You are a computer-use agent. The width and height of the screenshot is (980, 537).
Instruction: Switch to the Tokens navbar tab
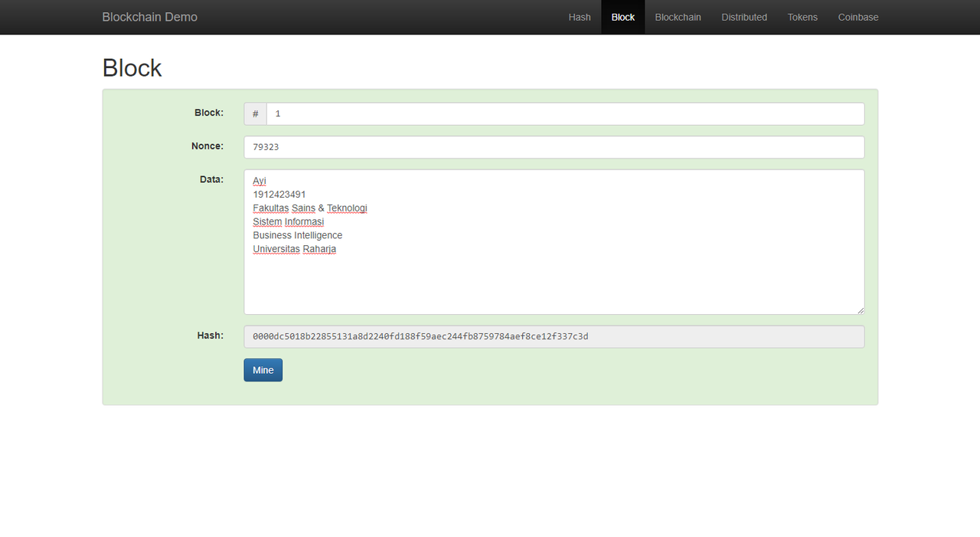pyautogui.click(x=802, y=17)
